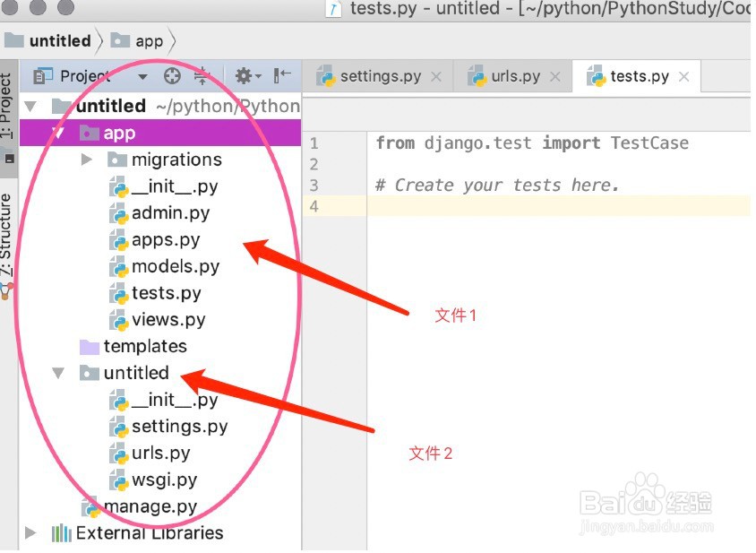This screenshot has height=553, width=756.
Task: Click the collapse all icon in Project panel
Action: pyautogui.click(x=201, y=76)
